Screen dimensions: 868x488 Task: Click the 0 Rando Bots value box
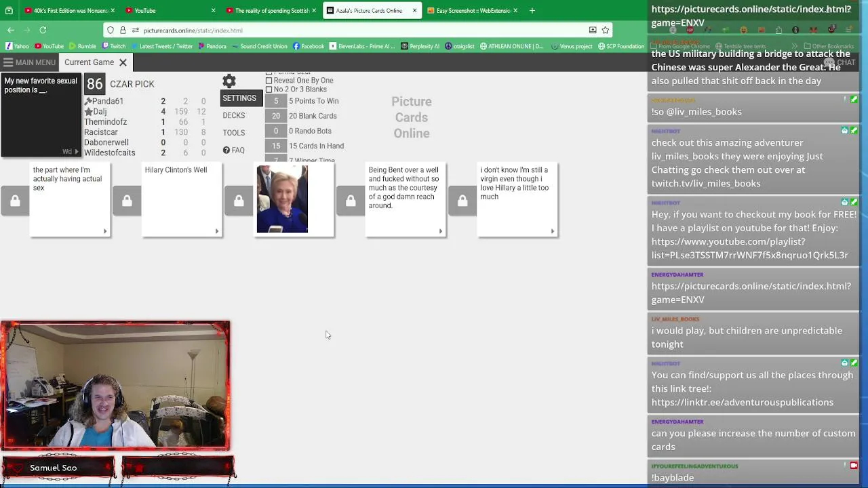275,131
